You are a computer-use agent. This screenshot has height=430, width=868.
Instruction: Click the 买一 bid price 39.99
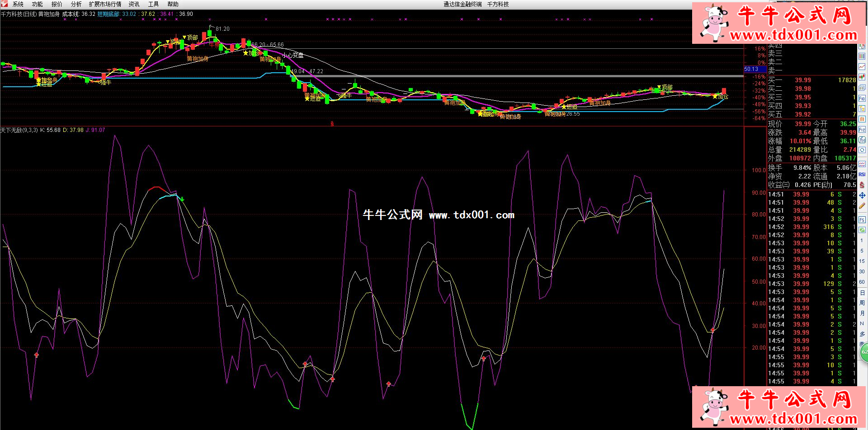click(803, 80)
